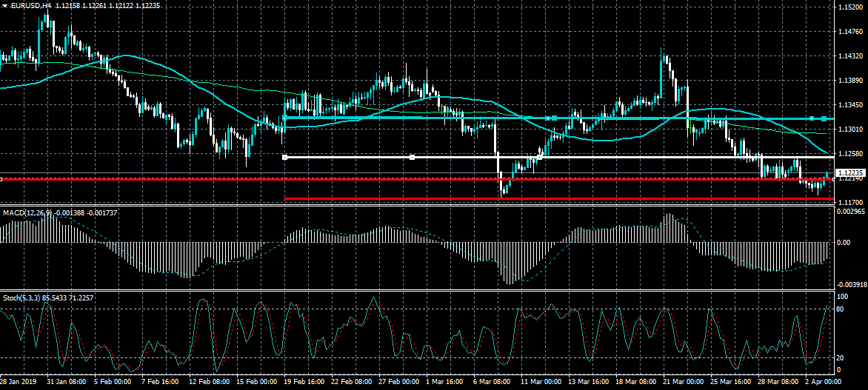Click MACD scale value -0.003918
Screen dimensions: 868x390
click(852, 285)
